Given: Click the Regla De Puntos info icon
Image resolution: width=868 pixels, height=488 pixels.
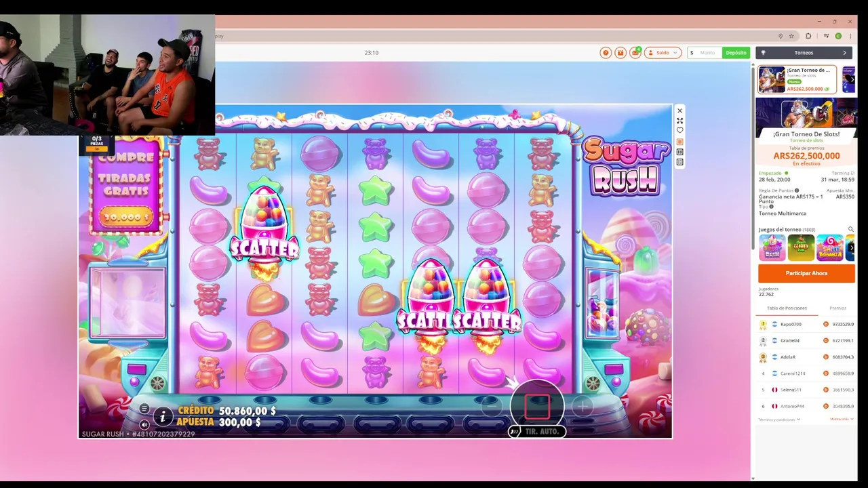Looking at the screenshot, I should (796, 190).
